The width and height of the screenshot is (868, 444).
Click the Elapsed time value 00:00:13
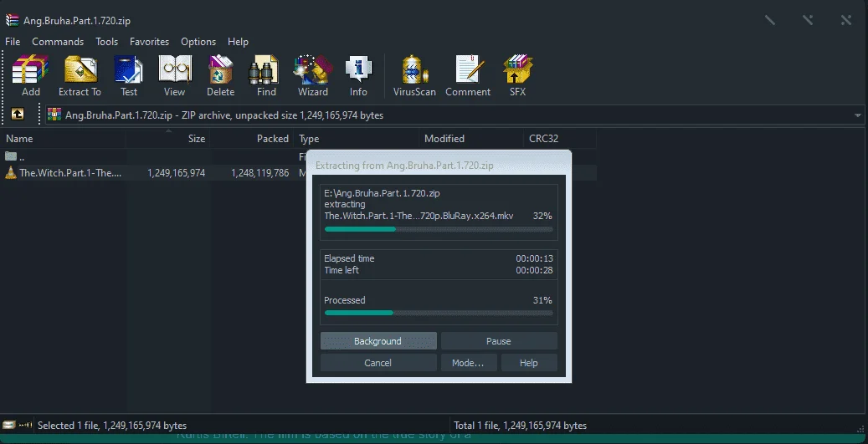(534, 258)
